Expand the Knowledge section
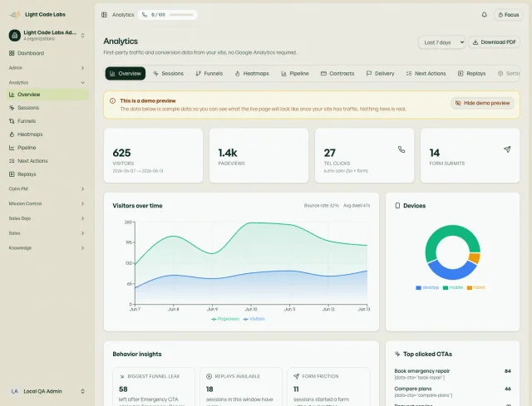 tap(47, 248)
